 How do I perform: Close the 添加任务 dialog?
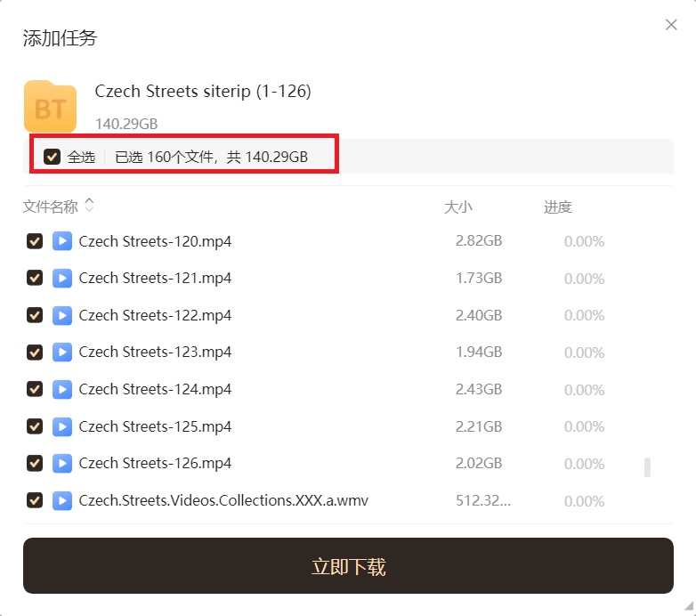coord(671,25)
